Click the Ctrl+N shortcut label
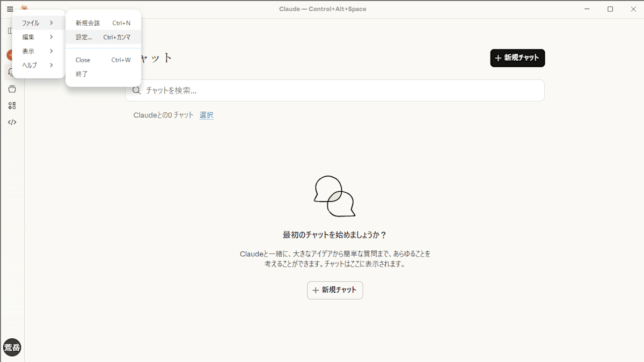The width and height of the screenshot is (644, 362). [121, 23]
